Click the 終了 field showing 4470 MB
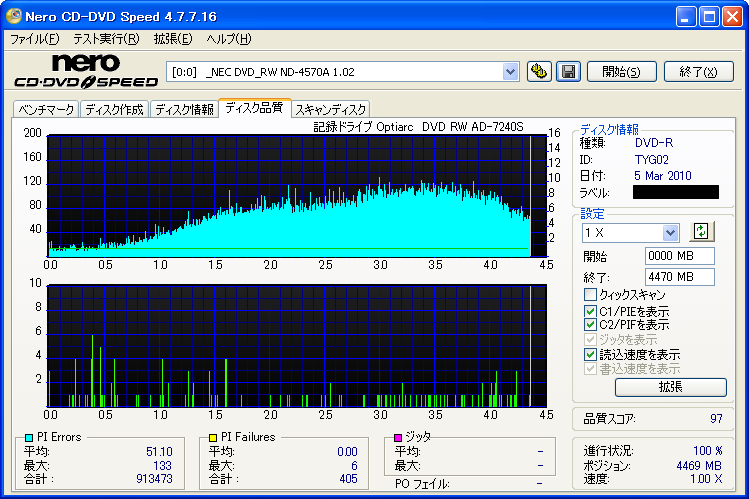 point(679,277)
